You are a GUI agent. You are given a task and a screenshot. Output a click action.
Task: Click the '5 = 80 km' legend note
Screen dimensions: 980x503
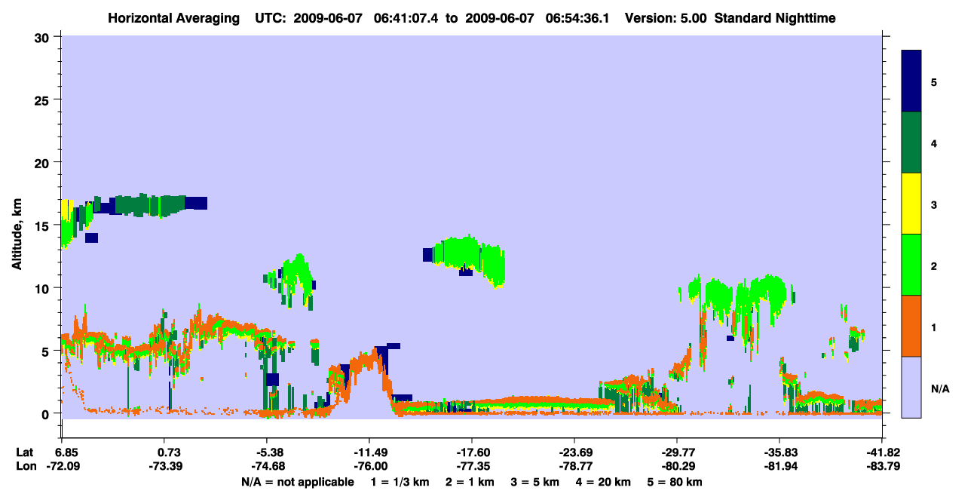(x=675, y=482)
